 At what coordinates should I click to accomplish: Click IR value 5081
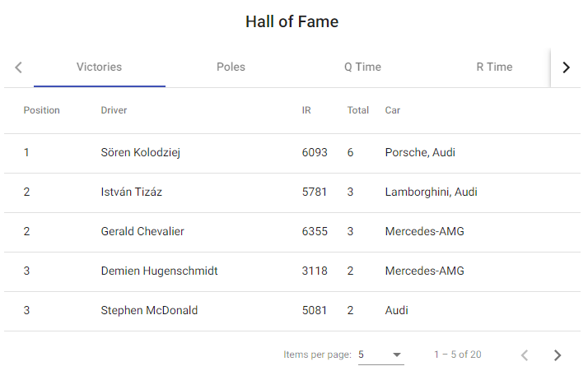coord(315,310)
